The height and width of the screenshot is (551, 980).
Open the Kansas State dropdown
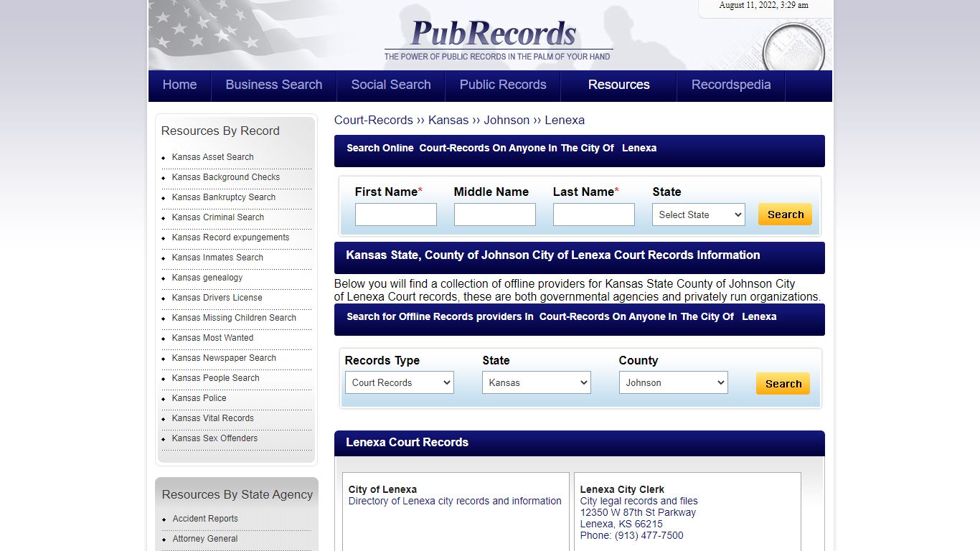tap(536, 382)
